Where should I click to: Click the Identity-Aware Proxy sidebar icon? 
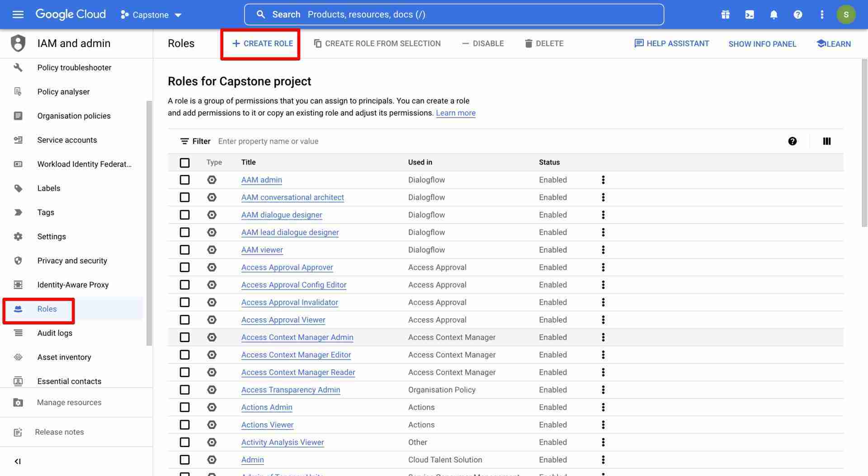[x=18, y=285]
